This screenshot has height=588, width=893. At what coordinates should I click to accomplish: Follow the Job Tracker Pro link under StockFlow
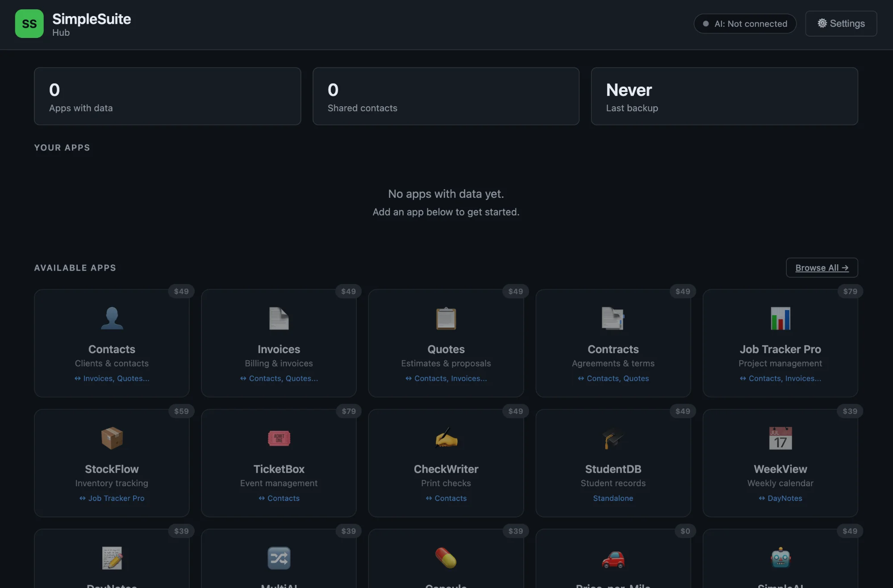tap(112, 498)
